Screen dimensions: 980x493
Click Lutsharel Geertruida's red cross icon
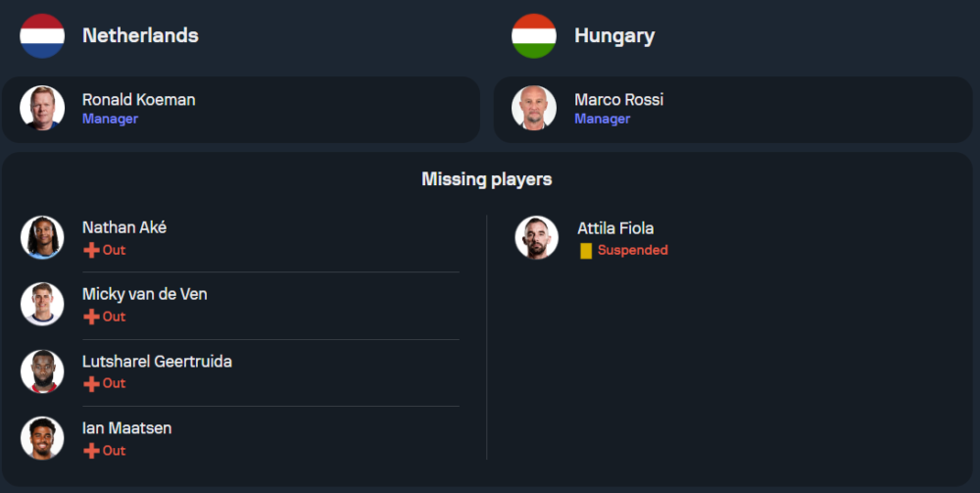coord(91,383)
